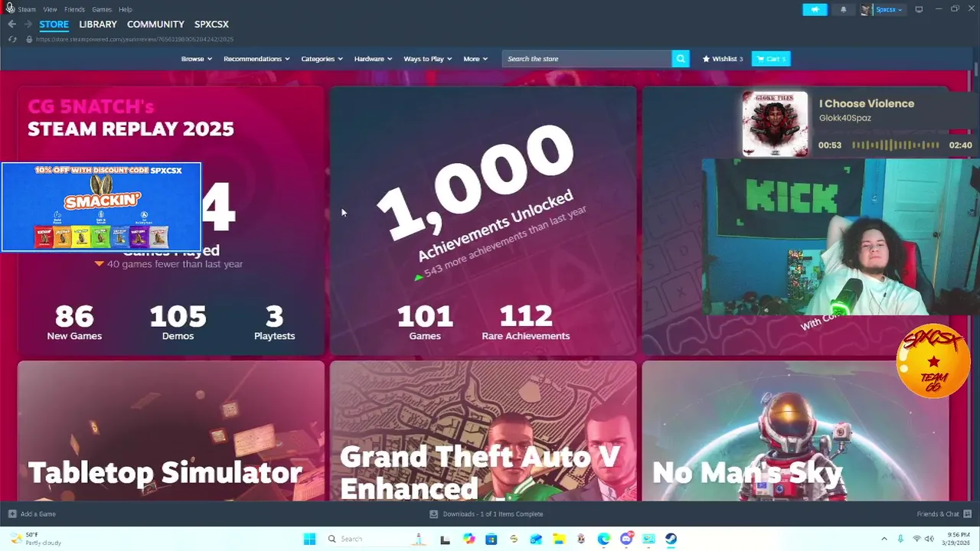
Task: Open File Explorer from the taskbar
Action: click(559, 539)
